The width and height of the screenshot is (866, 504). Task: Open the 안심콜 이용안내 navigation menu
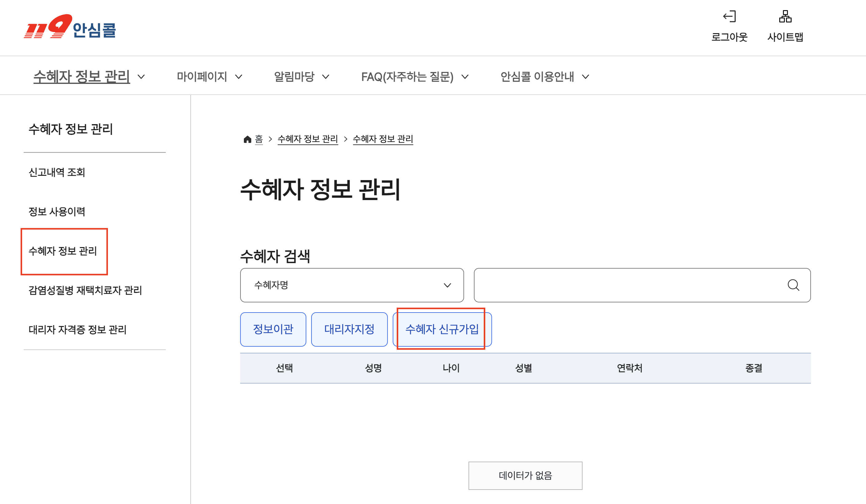[537, 76]
